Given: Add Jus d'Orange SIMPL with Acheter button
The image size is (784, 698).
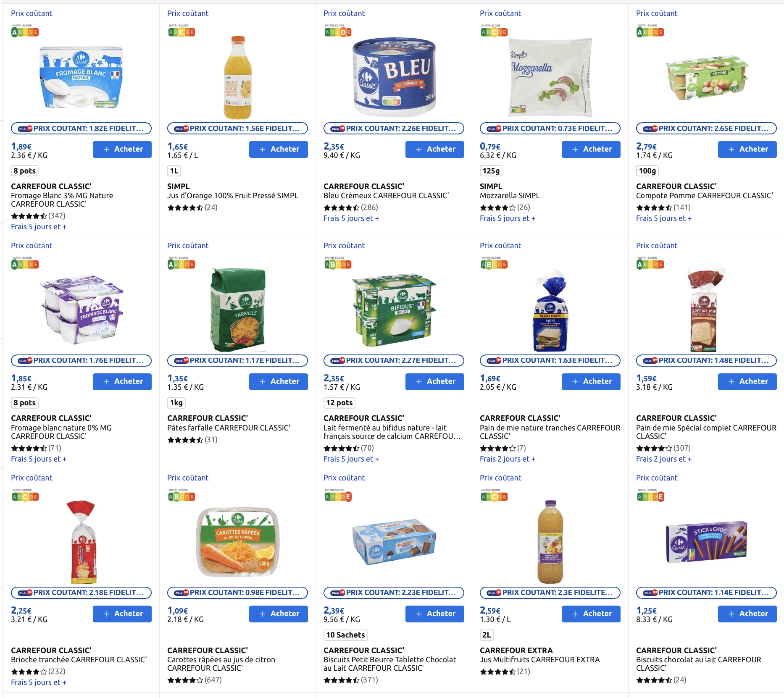Looking at the screenshot, I should 278,149.
